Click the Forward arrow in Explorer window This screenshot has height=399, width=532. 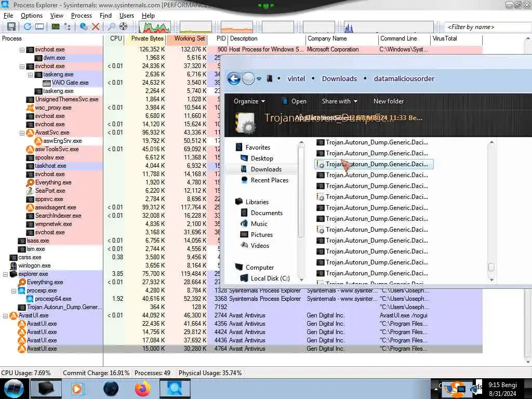(x=248, y=79)
